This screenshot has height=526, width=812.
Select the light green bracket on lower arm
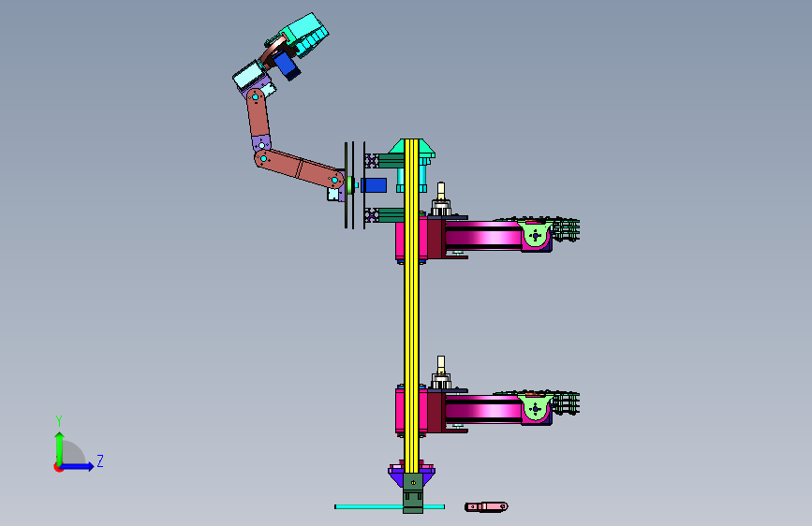tap(535, 407)
